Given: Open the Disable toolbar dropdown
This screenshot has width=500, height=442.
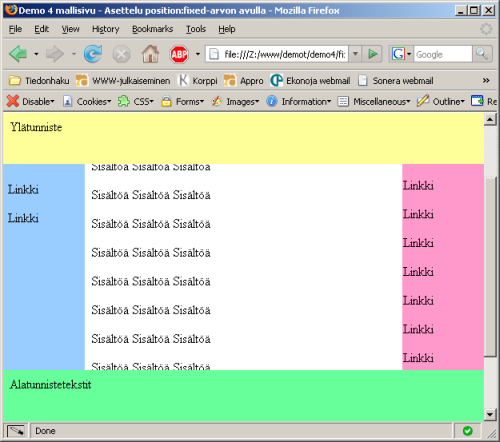Looking at the screenshot, I should click(30, 101).
